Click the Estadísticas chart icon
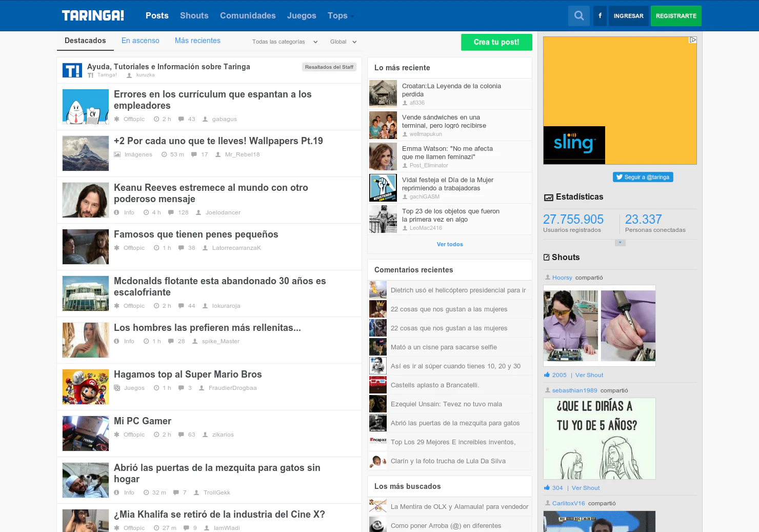The height and width of the screenshot is (532, 759). pos(549,198)
